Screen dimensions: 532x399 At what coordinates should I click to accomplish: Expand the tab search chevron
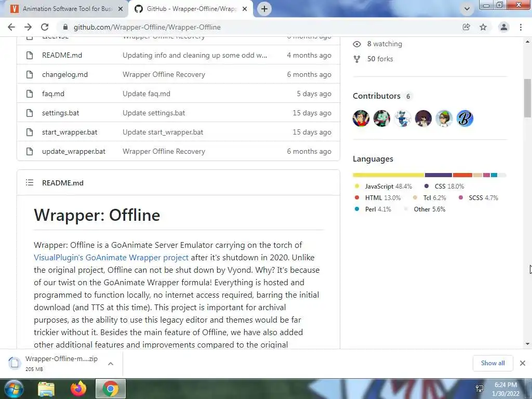(467, 9)
